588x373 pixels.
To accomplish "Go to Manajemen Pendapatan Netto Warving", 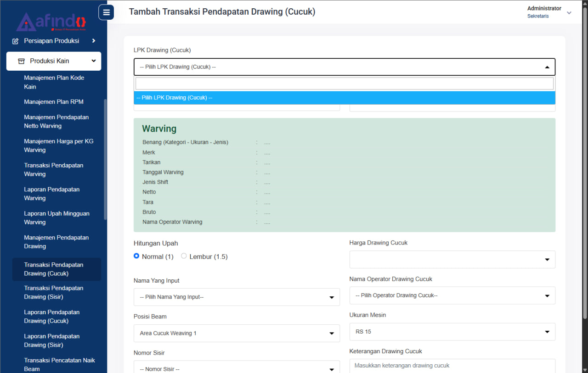I will 57,122.
